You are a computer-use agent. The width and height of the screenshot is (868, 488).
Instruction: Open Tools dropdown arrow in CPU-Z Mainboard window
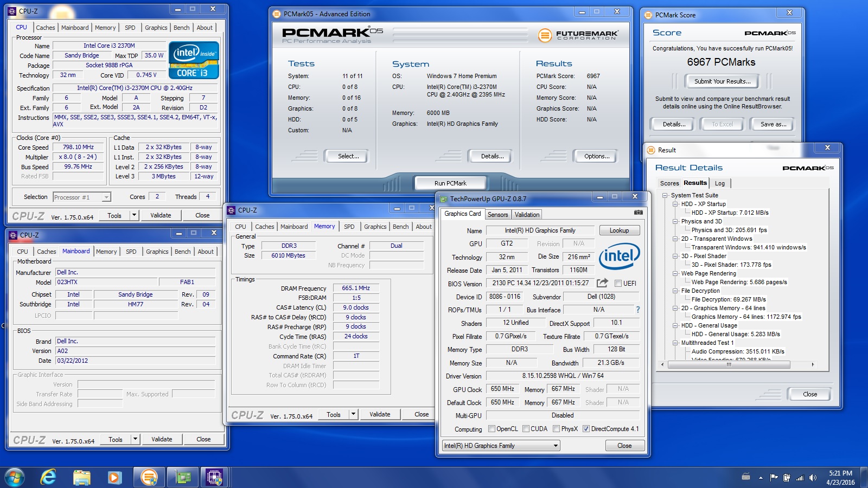[135, 439]
